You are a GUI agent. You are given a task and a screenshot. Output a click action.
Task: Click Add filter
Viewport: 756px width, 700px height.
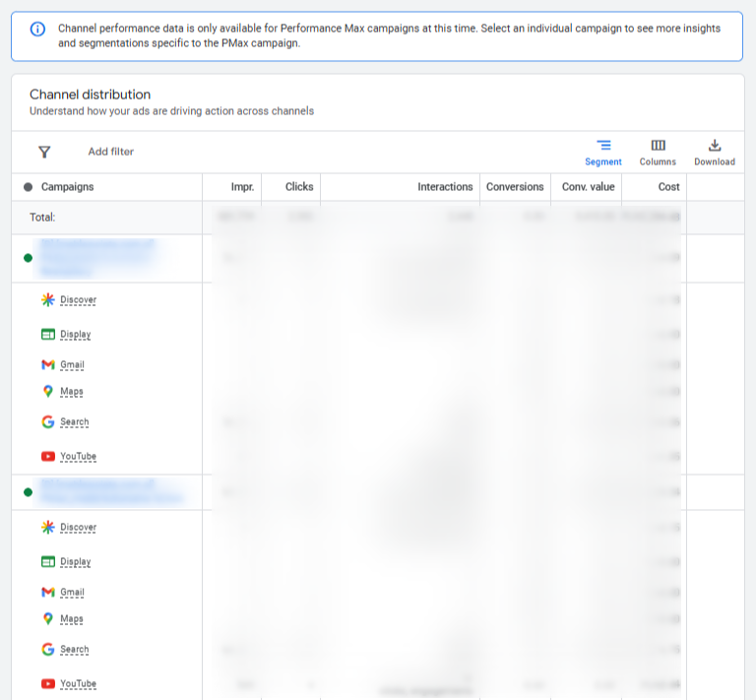click(x=111, y=152)
